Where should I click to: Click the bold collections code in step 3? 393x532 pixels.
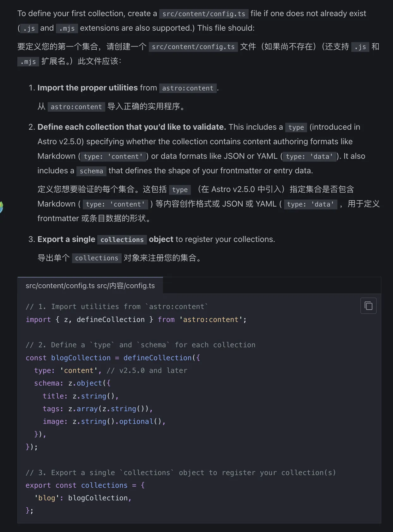[122, 240]
